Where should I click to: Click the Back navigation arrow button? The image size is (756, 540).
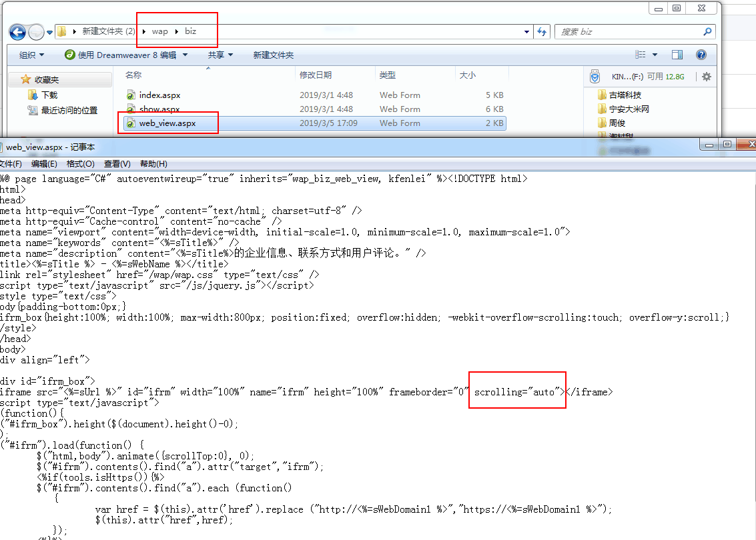pos(17,31)
